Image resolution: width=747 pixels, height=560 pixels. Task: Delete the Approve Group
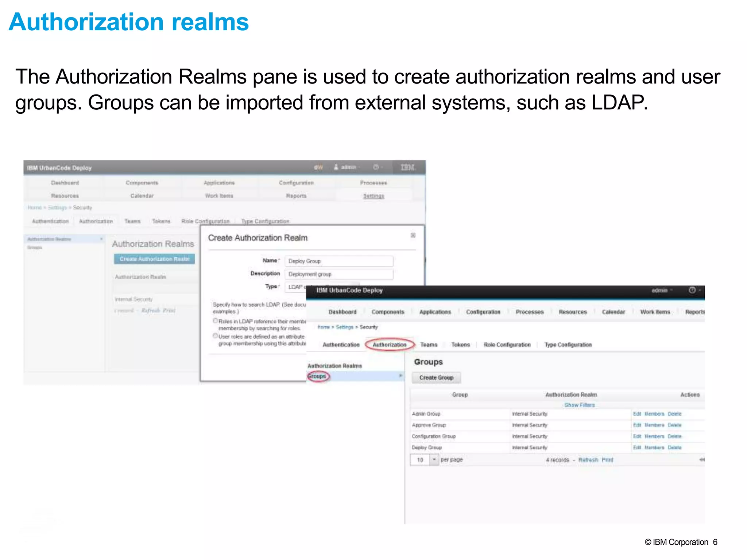coord(674,425)
